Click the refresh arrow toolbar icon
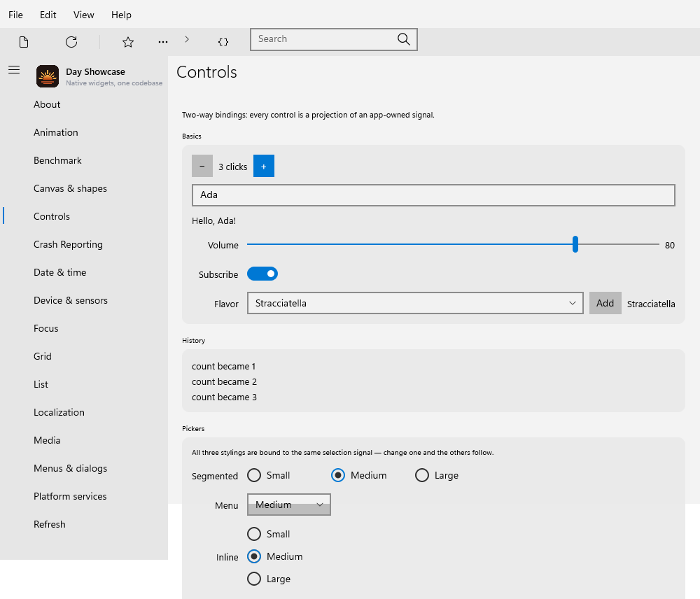 tap(71, 42)
